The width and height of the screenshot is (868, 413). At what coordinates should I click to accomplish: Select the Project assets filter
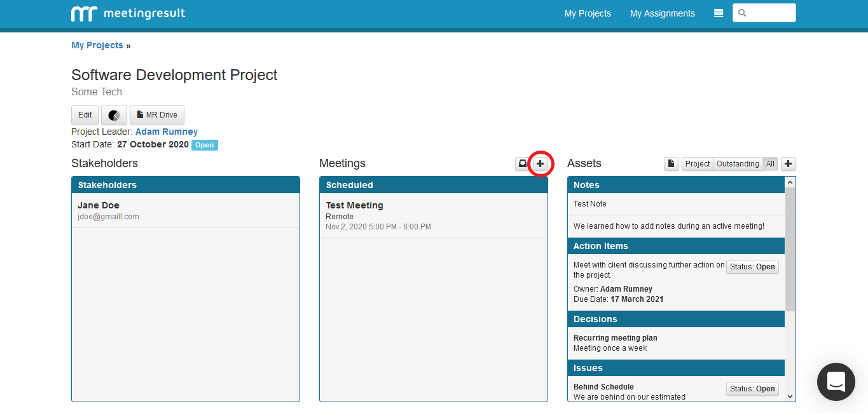click(x=697, y=164)
